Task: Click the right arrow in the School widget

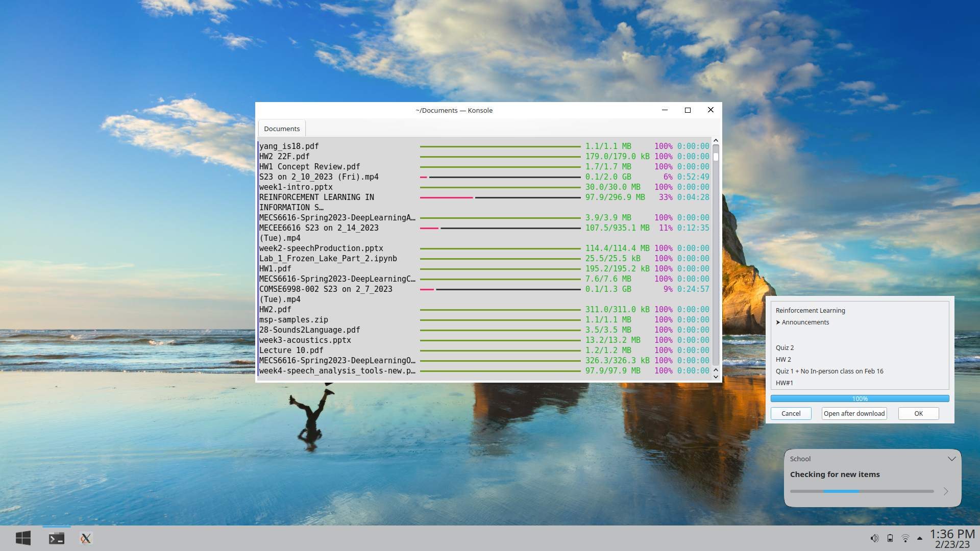Action: point(947,491)
